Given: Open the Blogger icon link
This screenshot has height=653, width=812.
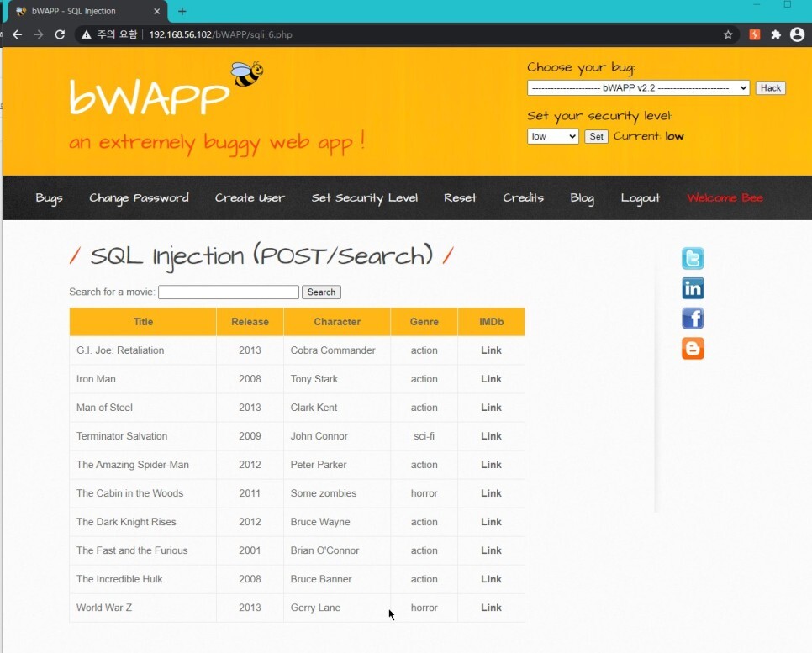Looking at the screenshot, I should point(693,349).
